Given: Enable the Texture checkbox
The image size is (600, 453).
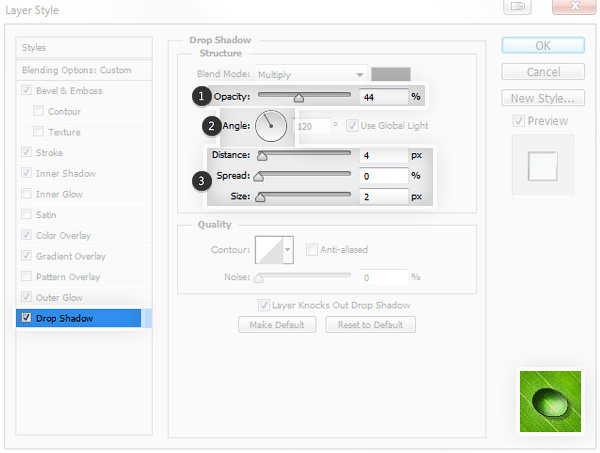Looking at the screenshot, I should click(x=38, y=132).
